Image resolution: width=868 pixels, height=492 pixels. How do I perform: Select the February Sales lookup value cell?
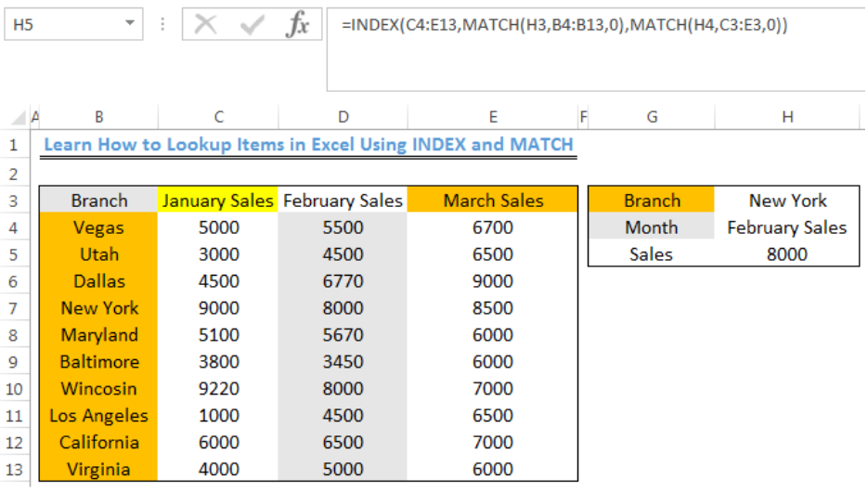coord(787,227)
